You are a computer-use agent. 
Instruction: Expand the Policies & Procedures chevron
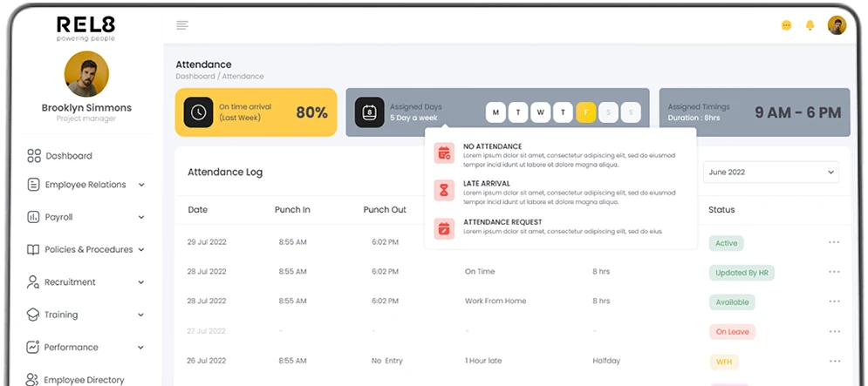click(141, 250)
